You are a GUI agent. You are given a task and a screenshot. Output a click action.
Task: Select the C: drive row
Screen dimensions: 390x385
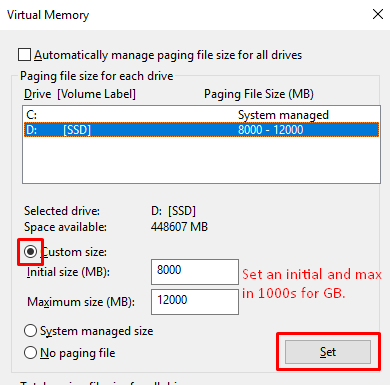(201, 115)
